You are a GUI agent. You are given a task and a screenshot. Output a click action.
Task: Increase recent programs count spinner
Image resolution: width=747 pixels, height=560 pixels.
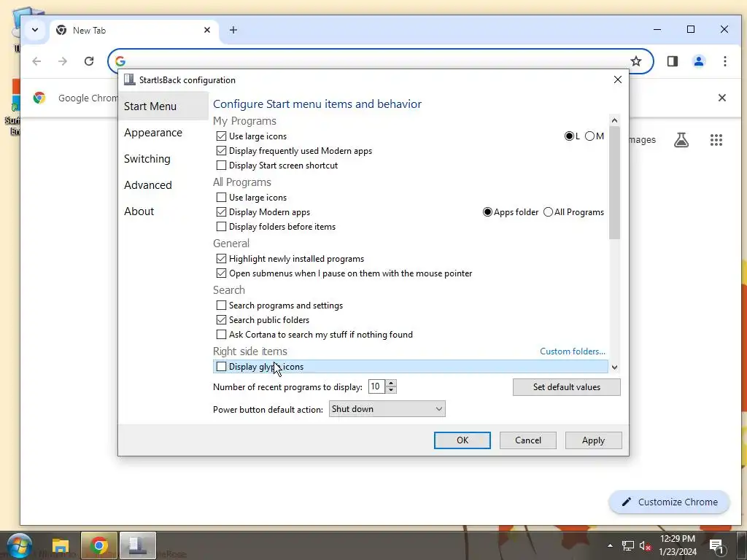[x=391, y=384]
